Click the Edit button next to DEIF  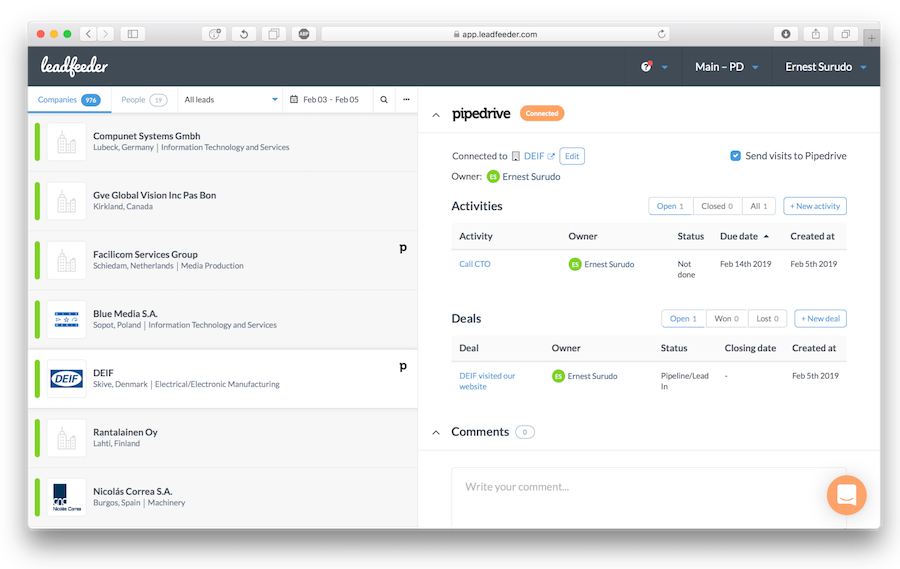click(572, 156)
